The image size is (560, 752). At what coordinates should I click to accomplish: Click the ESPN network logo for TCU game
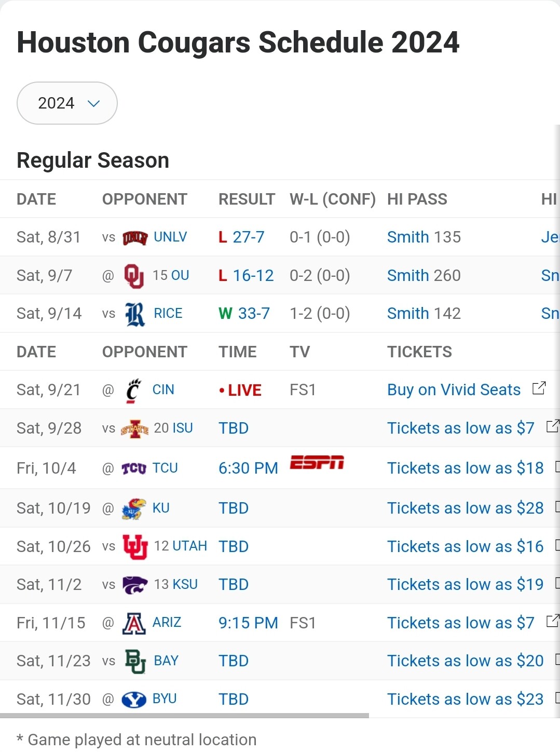pyautogui.click(x=317, y=462)
